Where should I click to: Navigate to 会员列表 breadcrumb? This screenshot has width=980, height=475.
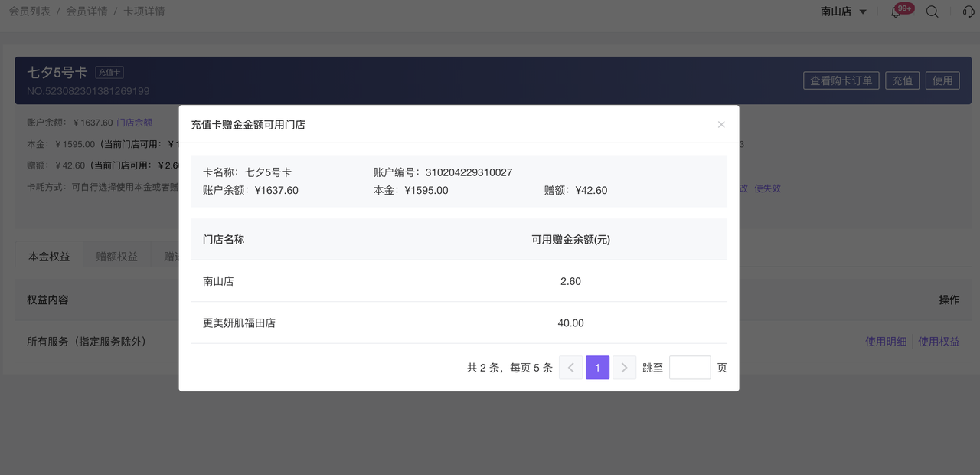[x=30, y=11]
